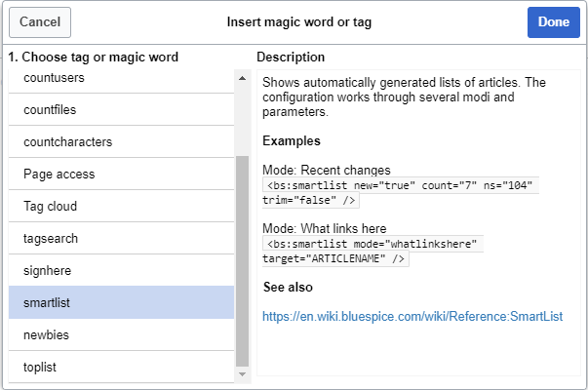Click the Description text paragraph

(x=404, y=97)
